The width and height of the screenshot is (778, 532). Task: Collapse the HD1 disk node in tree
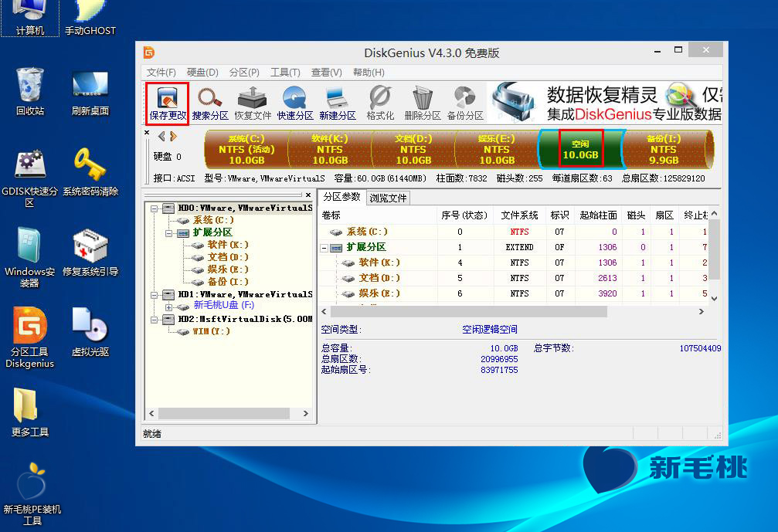coord(155,295)
